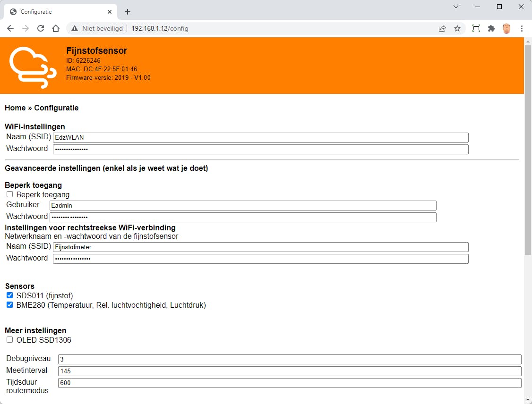
Task: Open the Chrome profile avatar
Action: [506, 28]
